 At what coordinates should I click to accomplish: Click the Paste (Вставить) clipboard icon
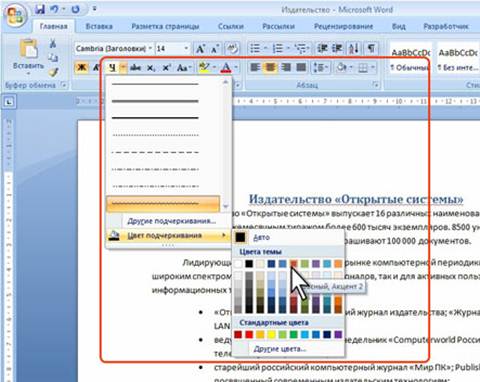[x=29, y=49]
